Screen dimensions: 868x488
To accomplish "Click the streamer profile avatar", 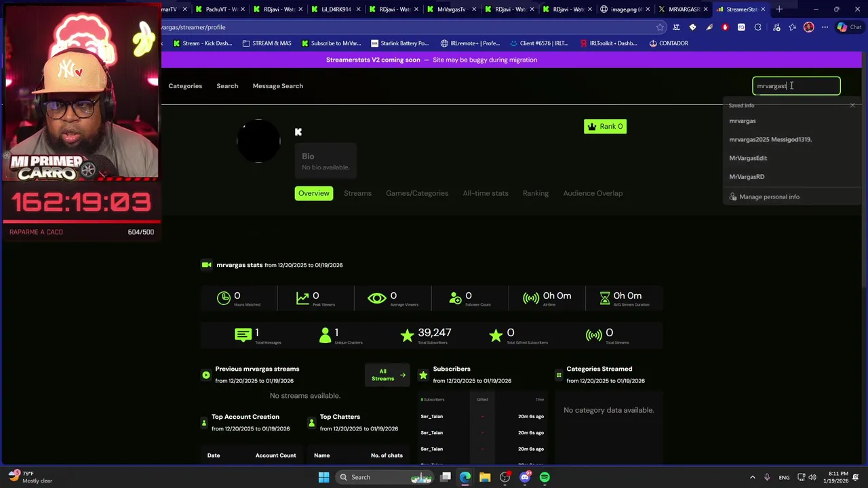I will point(258,140).
